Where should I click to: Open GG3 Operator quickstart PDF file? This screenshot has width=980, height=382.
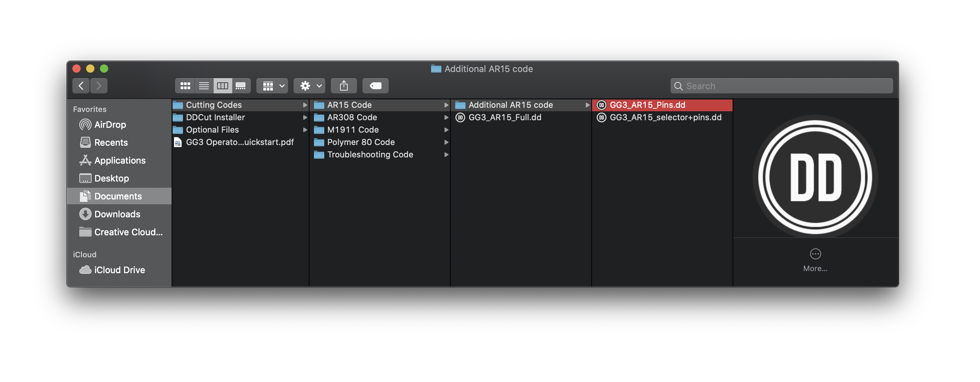coord(239,142)
